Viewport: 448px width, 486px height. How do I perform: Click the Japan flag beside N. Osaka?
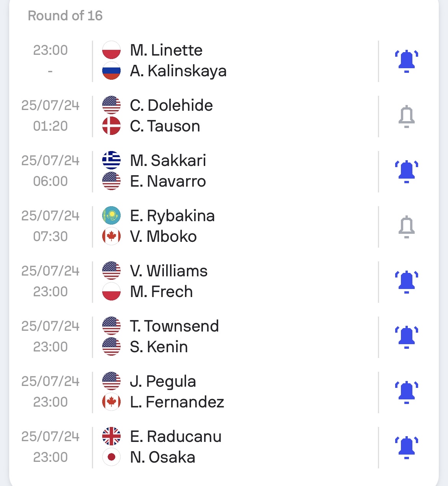point(111,457)
